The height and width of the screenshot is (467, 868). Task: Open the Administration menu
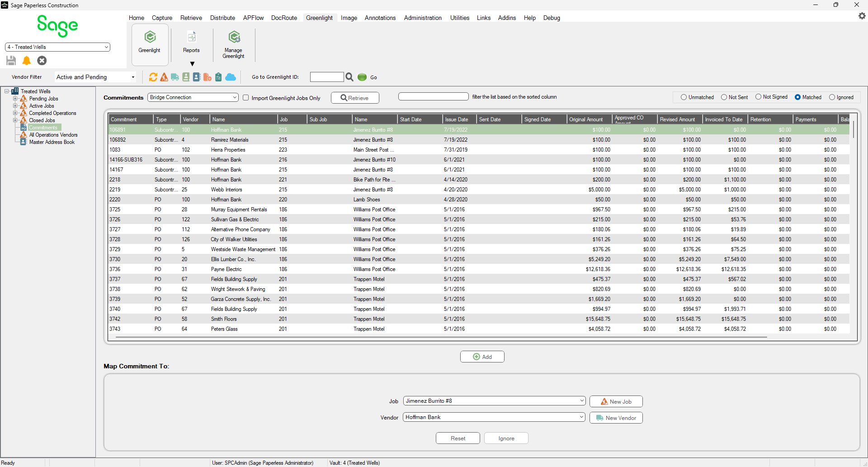[423, 18]
